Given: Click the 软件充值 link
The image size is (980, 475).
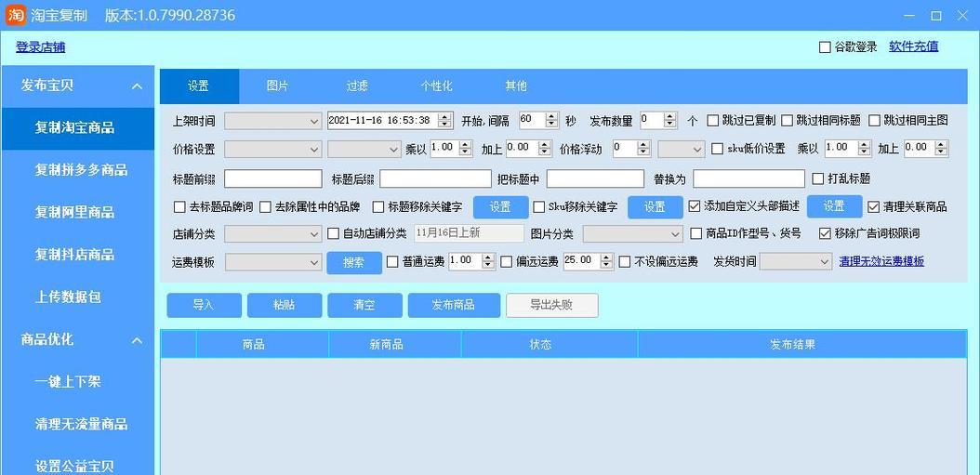Looking at the screenshot, I should [x=913, y=46].
